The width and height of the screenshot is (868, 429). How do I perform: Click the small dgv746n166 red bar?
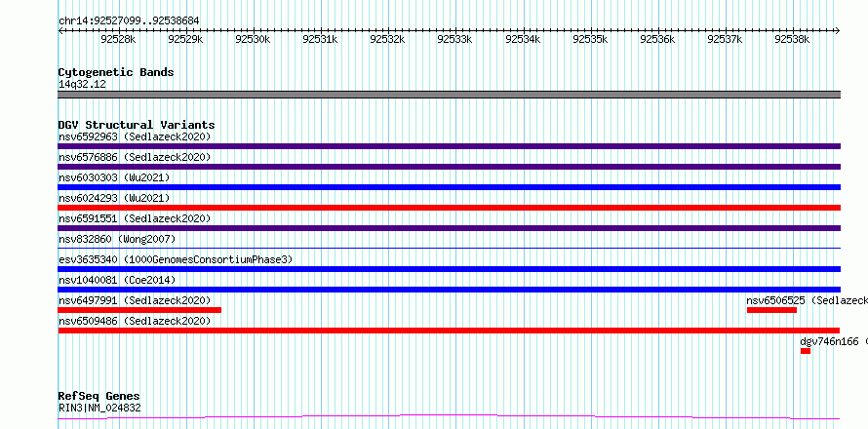805,351
